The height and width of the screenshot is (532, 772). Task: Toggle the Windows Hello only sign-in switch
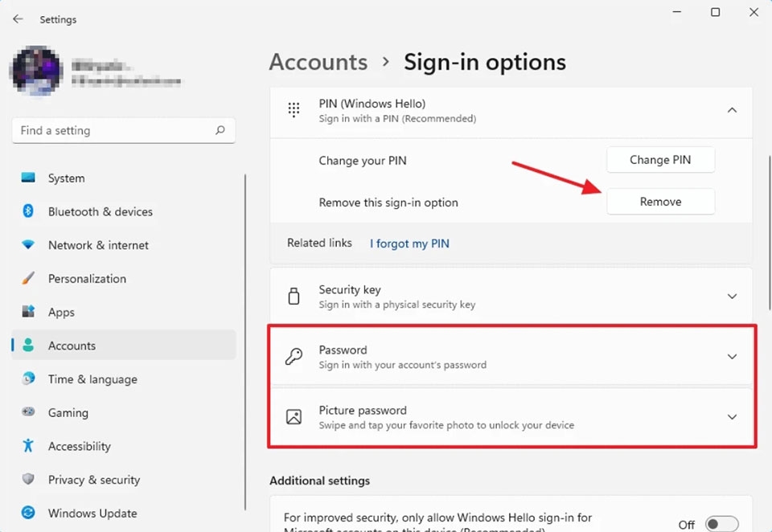coord(721,525)
